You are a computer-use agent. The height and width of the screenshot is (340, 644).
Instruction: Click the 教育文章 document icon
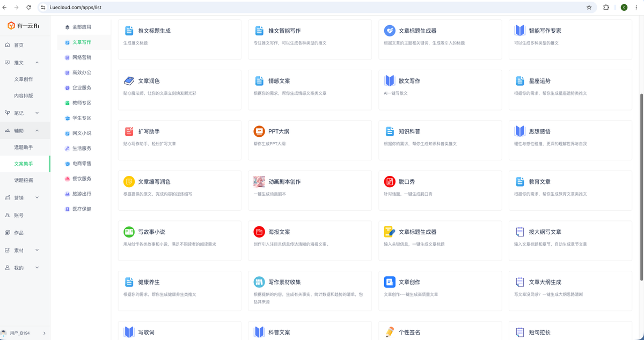click(519, 182)
